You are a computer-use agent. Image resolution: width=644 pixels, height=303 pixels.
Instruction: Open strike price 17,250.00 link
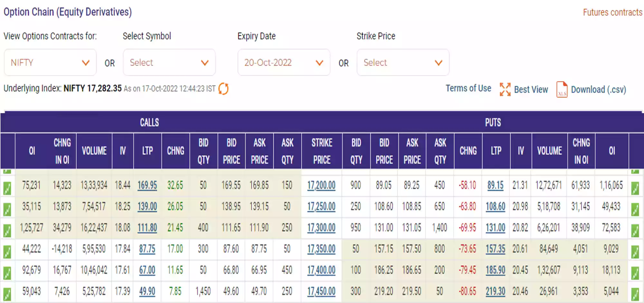coord(321,207)
